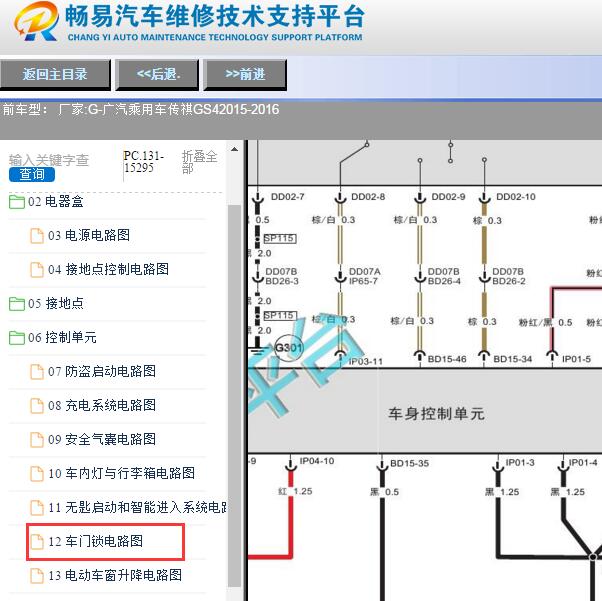Click the sidebar scrollbar up arrow
602x601 pixels.
pos(234,149)
